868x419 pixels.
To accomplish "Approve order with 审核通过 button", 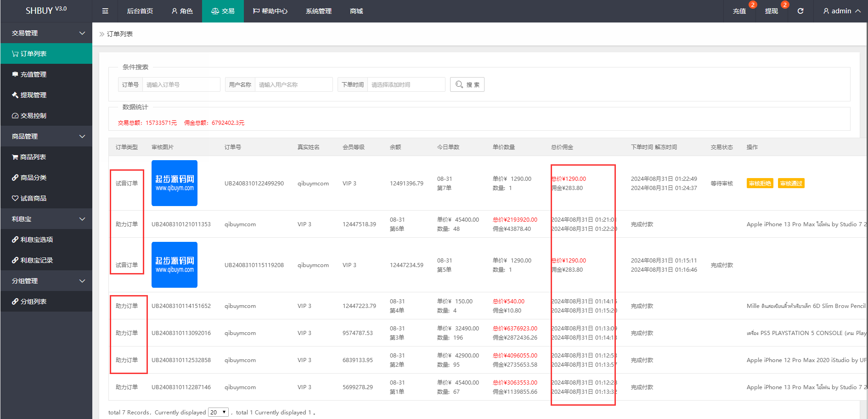I will click(x=791, y=184).
